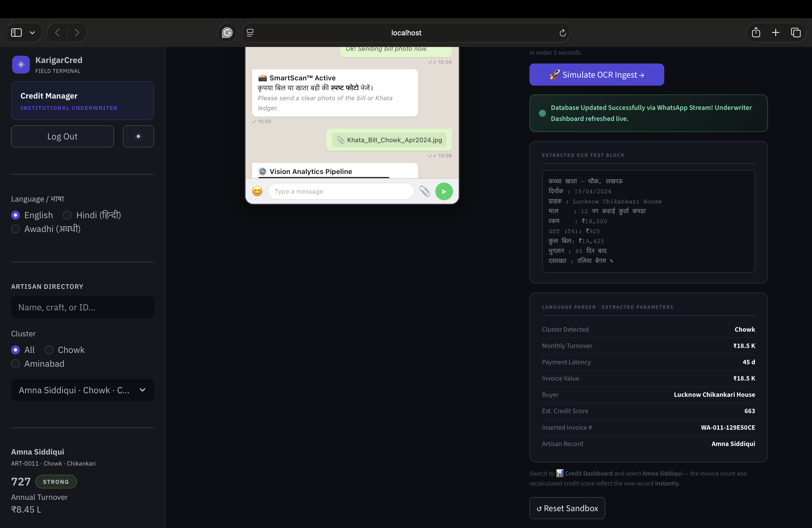Click the paperclip attachment icon in chat bar

coord(425,191)
